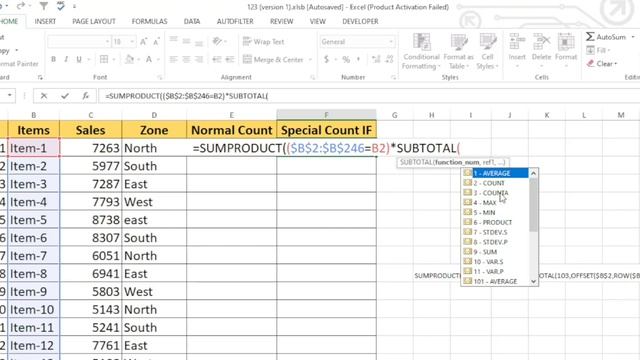Screen dimensions: 640x360
Task: Click the AutoSum sigma button
Action: click(606, 37)
